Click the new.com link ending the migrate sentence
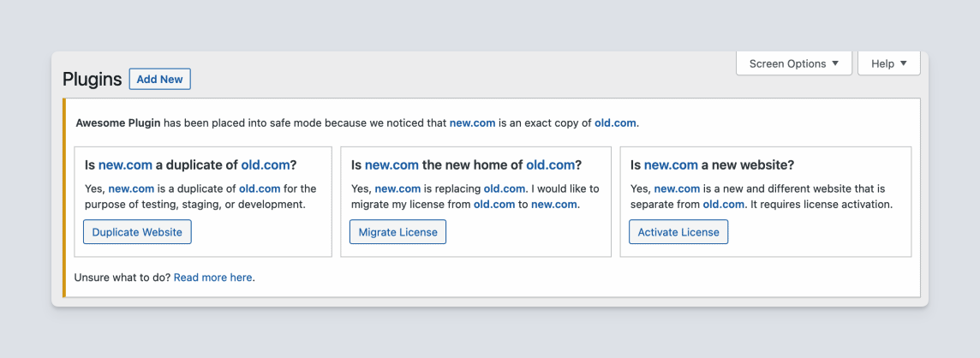980x358 pixels. 553,205
